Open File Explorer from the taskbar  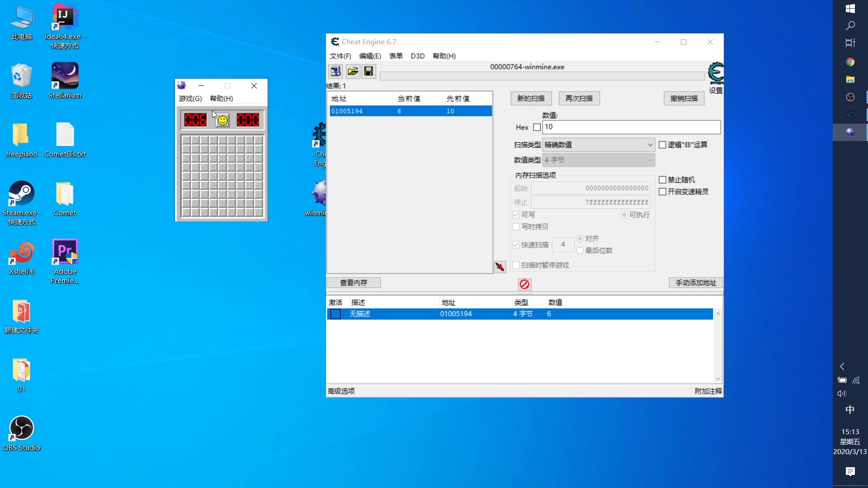(850, 80)
